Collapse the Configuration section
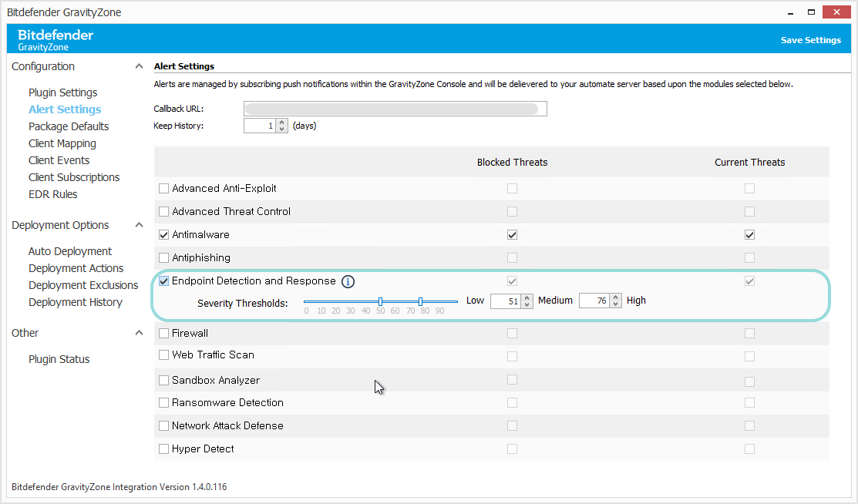 pos(139,66)
